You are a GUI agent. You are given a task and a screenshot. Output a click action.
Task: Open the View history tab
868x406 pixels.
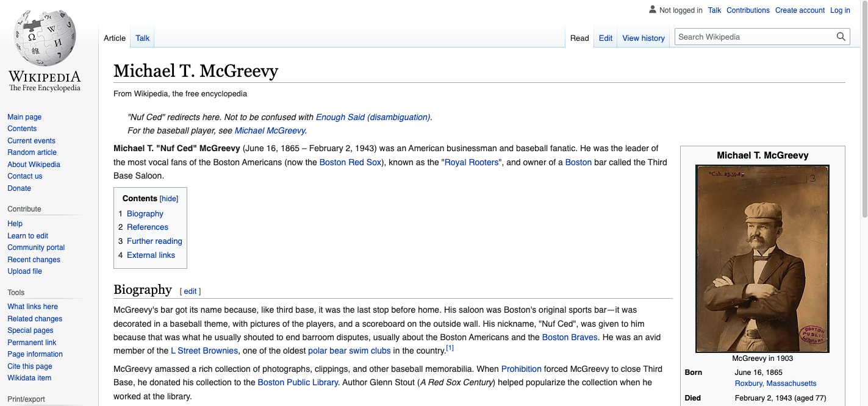643,38
